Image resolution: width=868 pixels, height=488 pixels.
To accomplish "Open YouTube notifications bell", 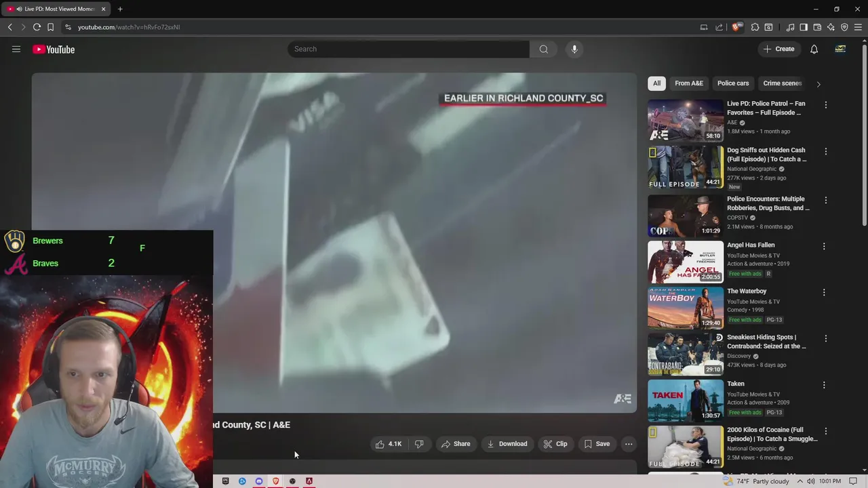I will (x=814, y=49).
